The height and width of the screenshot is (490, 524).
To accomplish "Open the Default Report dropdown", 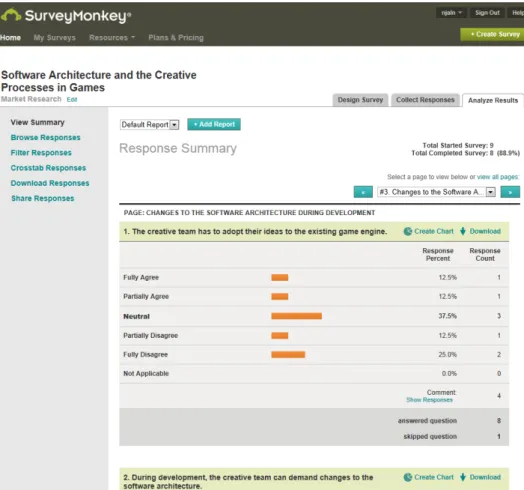I will [x=150, y=125].
